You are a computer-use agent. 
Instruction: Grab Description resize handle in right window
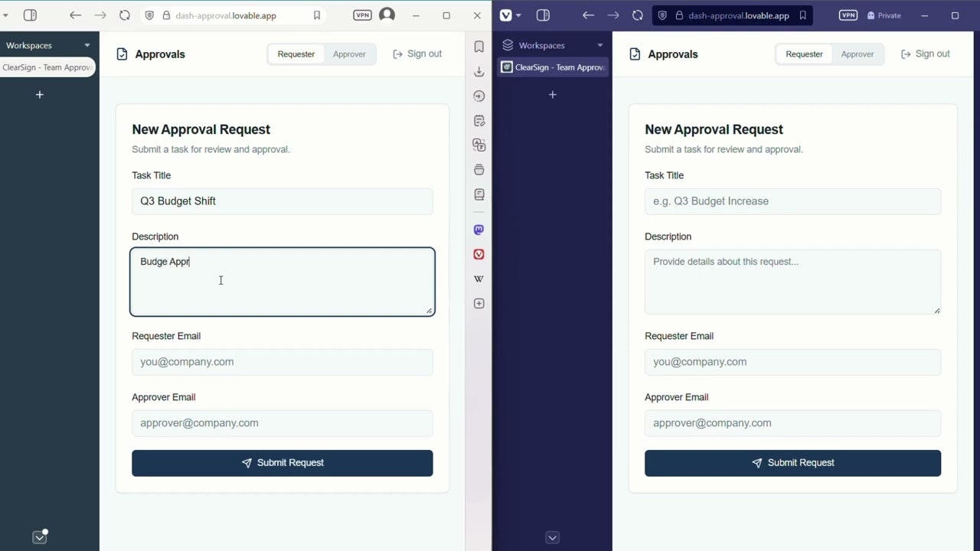pyautogui.click(x=937, y=310)
